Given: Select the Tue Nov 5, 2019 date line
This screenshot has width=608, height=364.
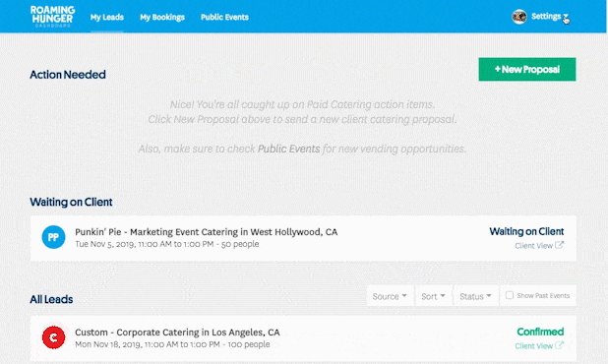Looking at the screenshot, I should tap(166, 244).
